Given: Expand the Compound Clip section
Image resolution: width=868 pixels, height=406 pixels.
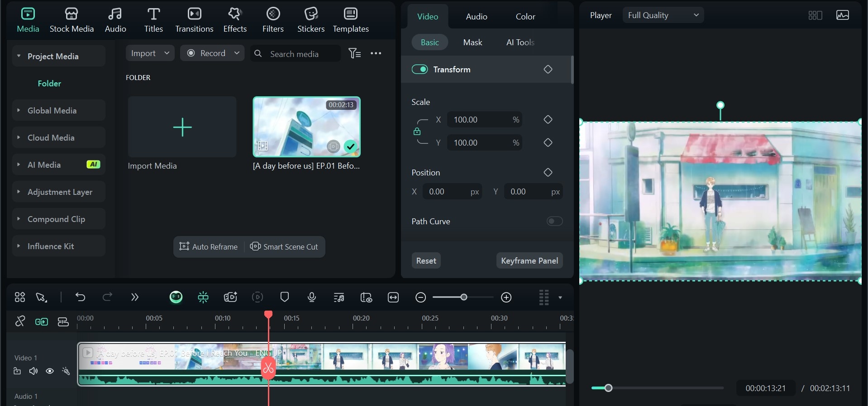Looking at the screenshot, I should 19,219.
